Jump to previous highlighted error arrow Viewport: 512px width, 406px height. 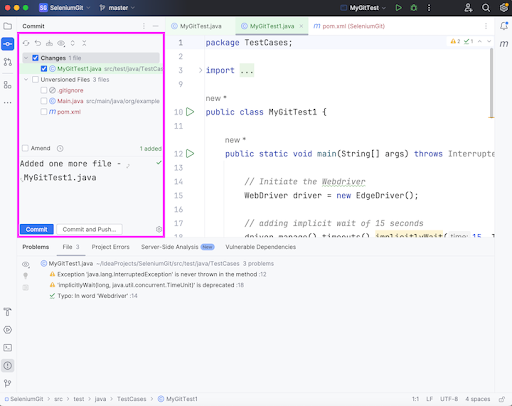[x=480, y=41]
